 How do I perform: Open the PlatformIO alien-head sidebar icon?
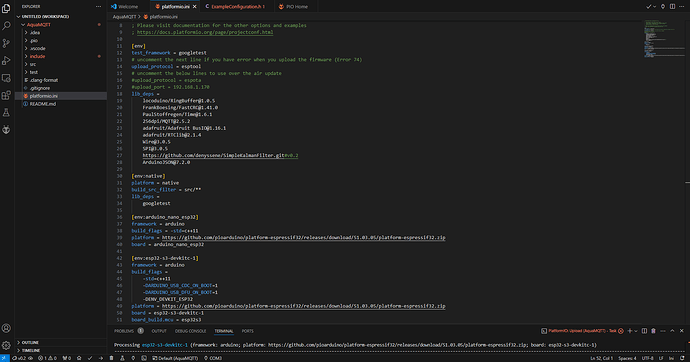click(x=6, y=130)
